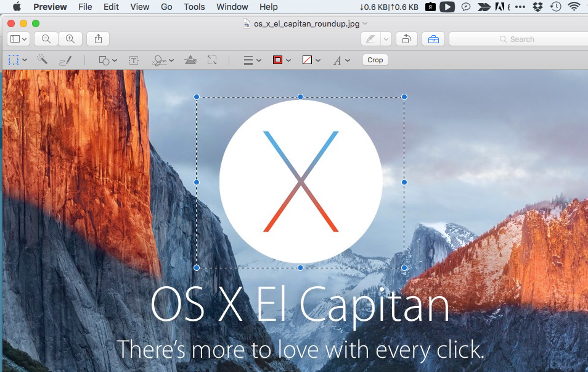This screenshot has height=372, width=588.
Task: Open the Highlight color dropdown arrow
Action: tap(386, 39)
